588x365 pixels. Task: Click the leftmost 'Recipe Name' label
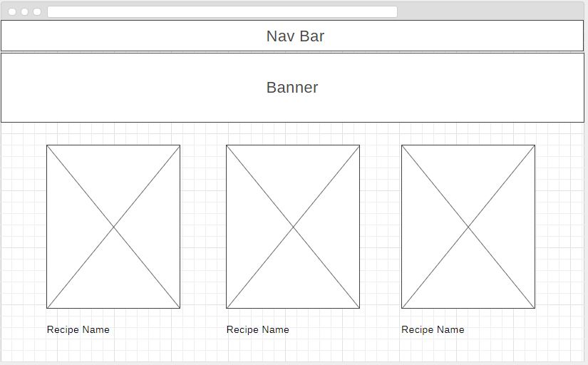pos(78,329)
